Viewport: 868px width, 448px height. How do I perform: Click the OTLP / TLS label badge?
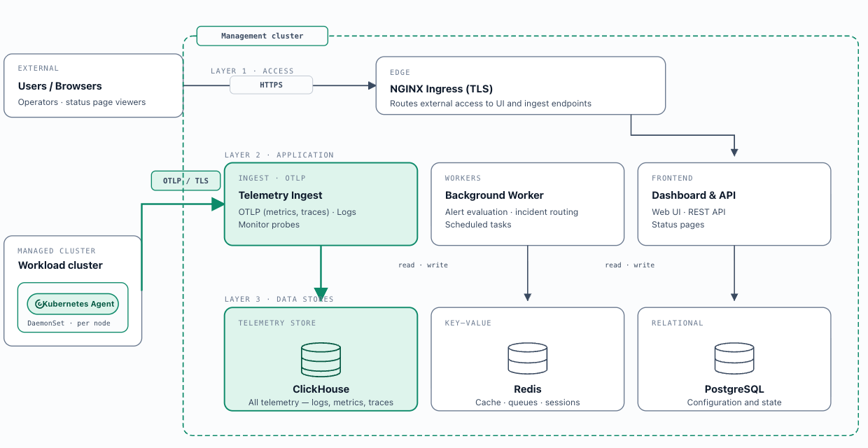185,181
